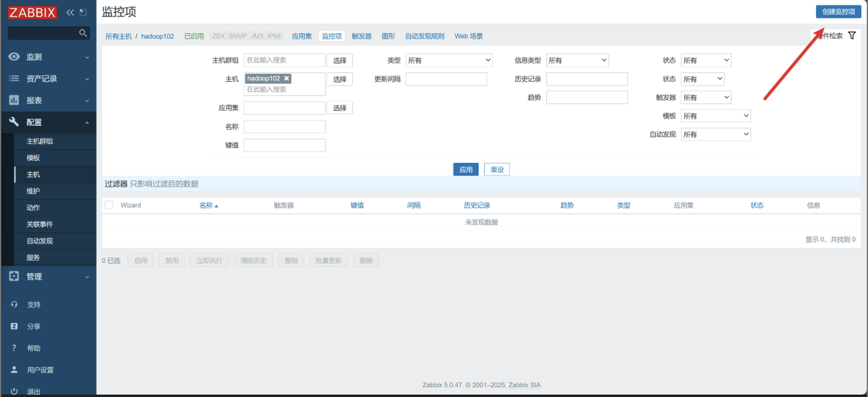868x397 pixels.
Task: Open the 自动发现 filter dropdown
Action: coord(716,134)
